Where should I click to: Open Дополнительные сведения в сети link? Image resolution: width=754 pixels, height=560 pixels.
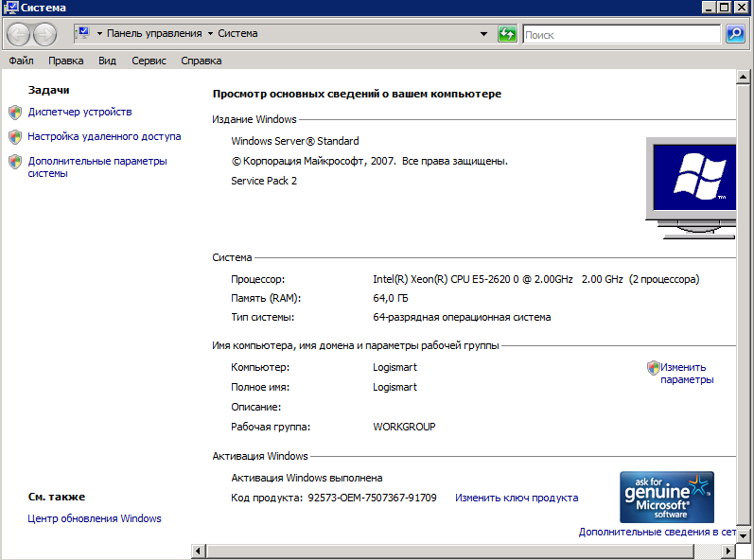click(x=657, y=532)
